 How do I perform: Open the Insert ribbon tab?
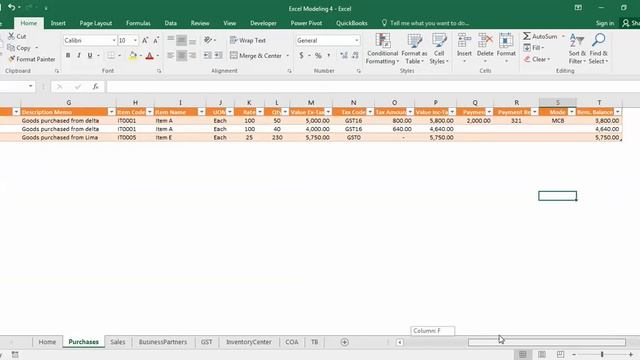tap(58, 23)
